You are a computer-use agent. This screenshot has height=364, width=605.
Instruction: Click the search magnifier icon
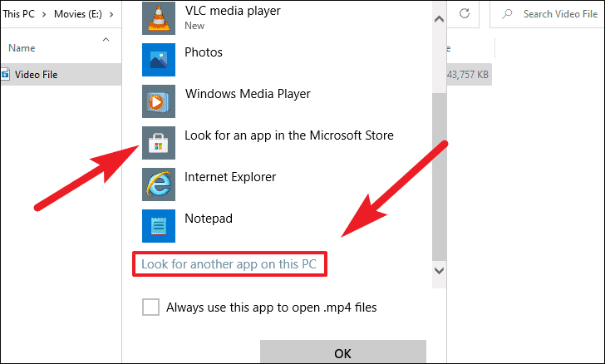pyautogui.click(x=507, y=14)
